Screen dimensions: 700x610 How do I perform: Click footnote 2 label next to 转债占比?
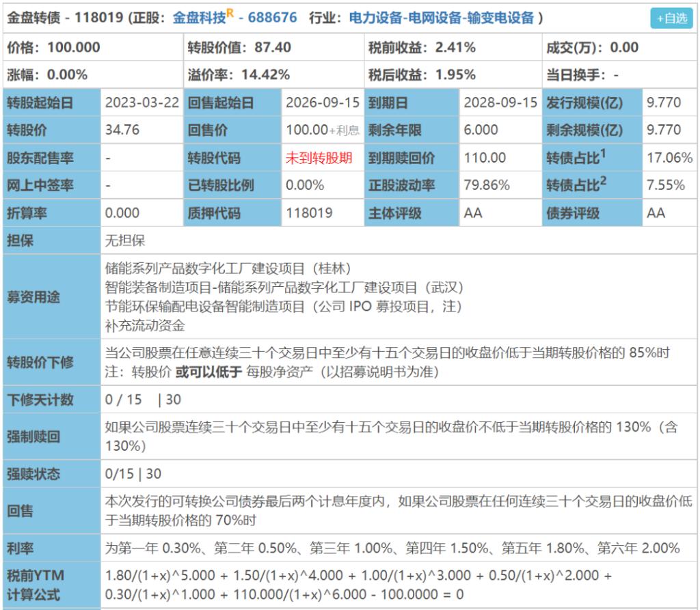coord(603,180)
